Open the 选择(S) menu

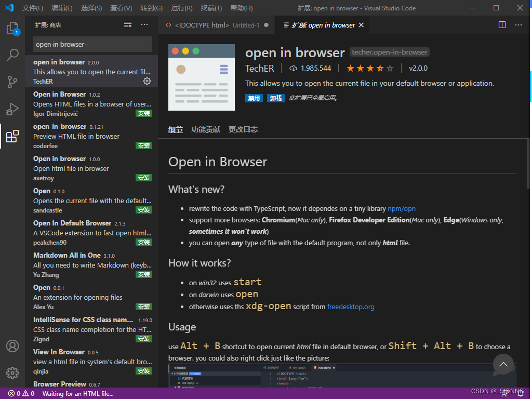(91, 8)
